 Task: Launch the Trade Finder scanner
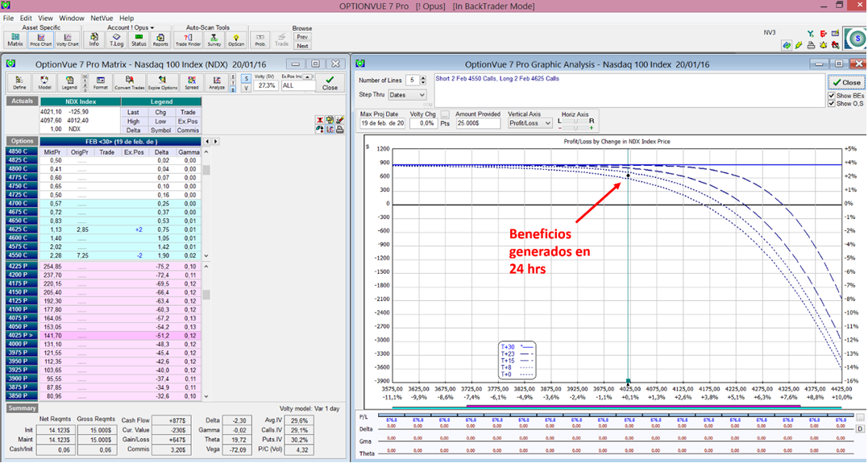[x=188, y=40]
